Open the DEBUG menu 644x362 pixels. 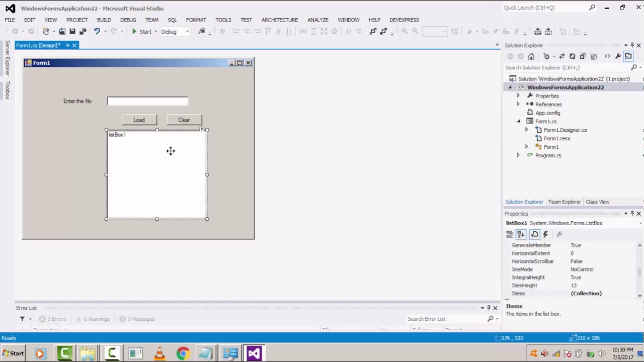click(128, 20)
